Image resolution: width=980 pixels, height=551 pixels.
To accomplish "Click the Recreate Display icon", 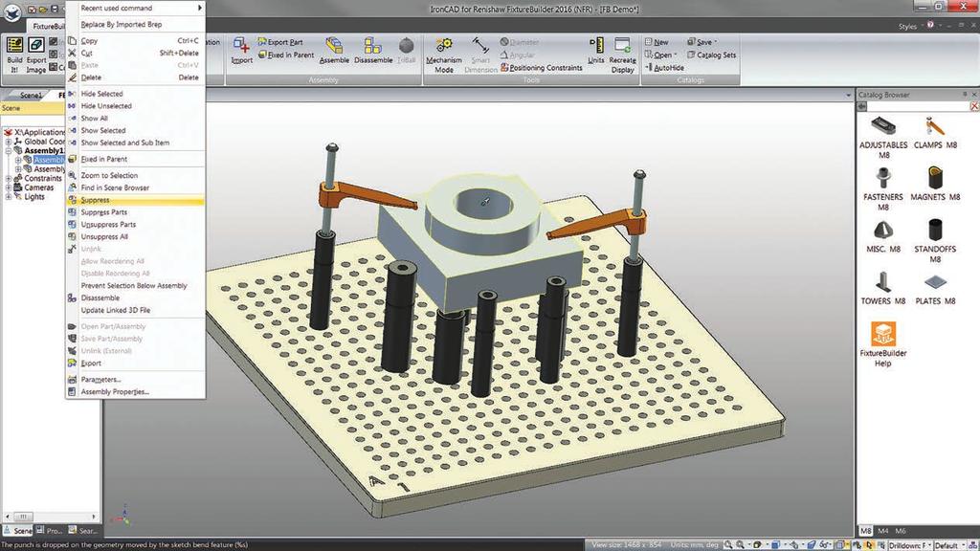I will pyautogui.click(x=622, y=55).
